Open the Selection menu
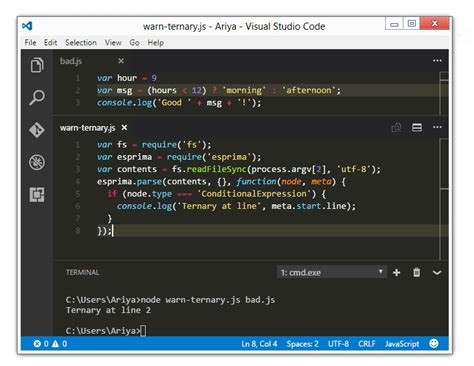Image resolution: width=474 pixels, height=366 pixels. click(x=81, y=43)
